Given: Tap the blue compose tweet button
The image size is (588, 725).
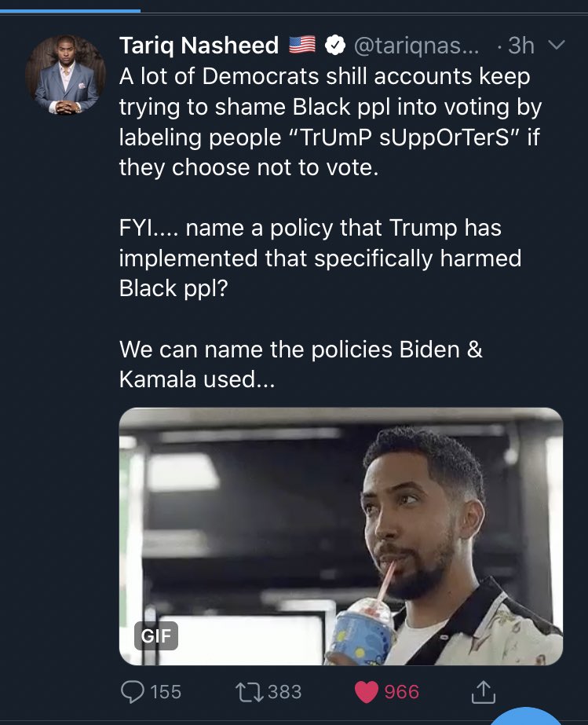Looking at the screenshot, I should (525, 716).
